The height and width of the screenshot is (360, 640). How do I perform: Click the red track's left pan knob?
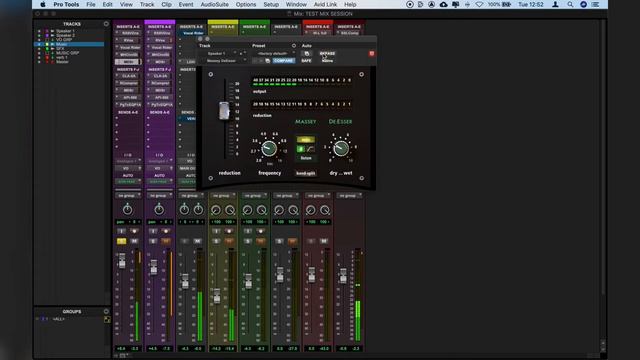310,210
